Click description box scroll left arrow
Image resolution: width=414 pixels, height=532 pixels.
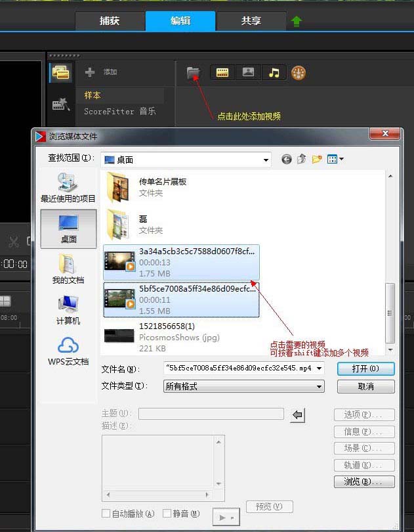(x=108, y=495)
